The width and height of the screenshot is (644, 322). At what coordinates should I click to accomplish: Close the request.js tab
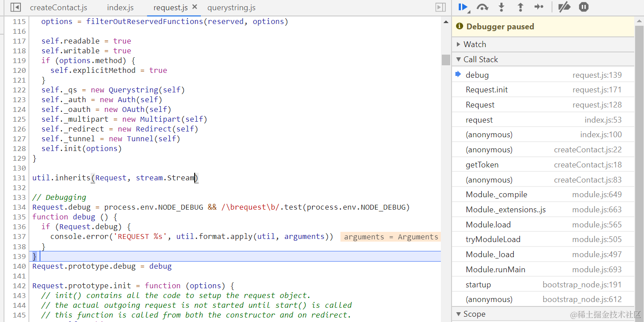[x=195, y=8]
